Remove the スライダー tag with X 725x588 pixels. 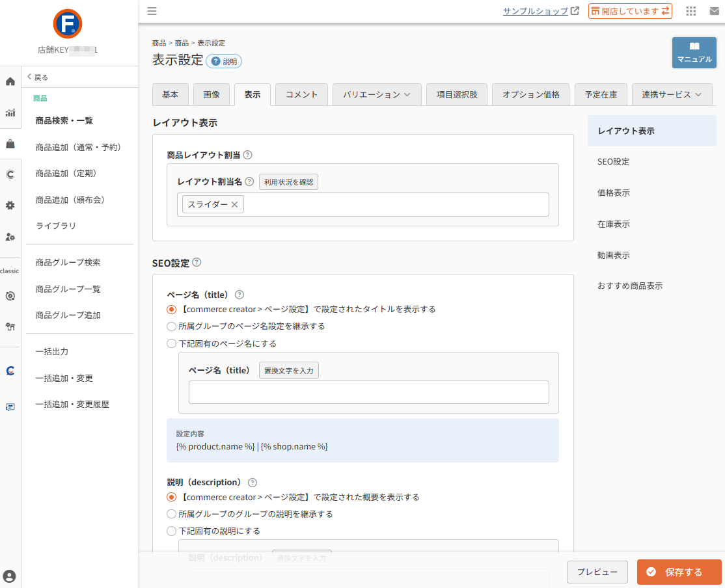pyautogui.click(x=234, y=204)
